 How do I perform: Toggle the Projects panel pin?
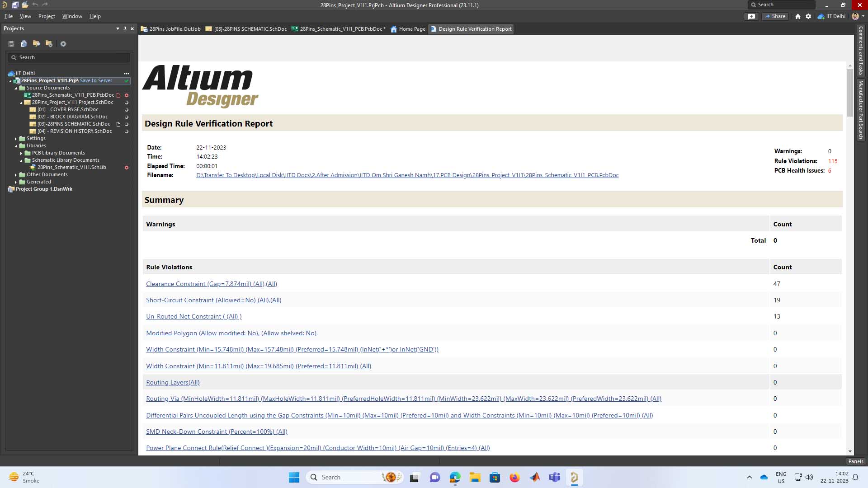(125, 28)
